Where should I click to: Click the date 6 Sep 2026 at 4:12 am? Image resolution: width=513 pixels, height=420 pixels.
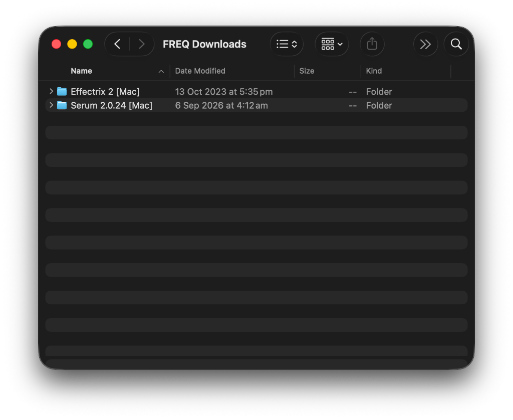point(221,105)
